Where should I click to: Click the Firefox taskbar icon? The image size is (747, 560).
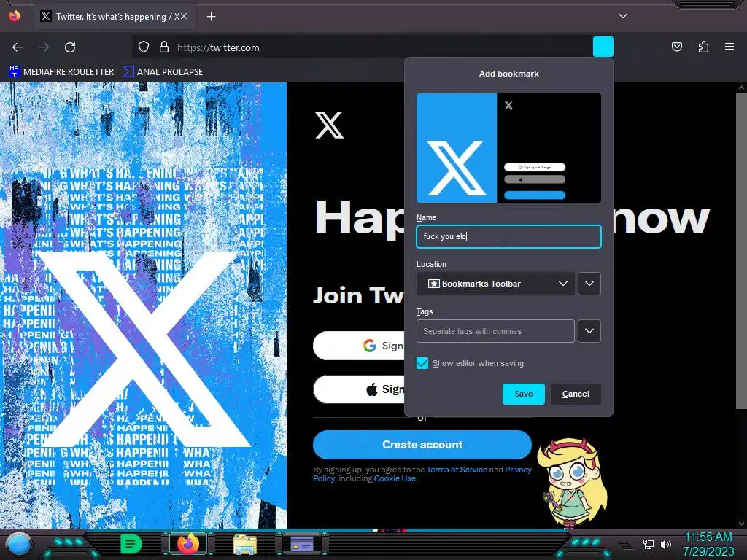188,544
